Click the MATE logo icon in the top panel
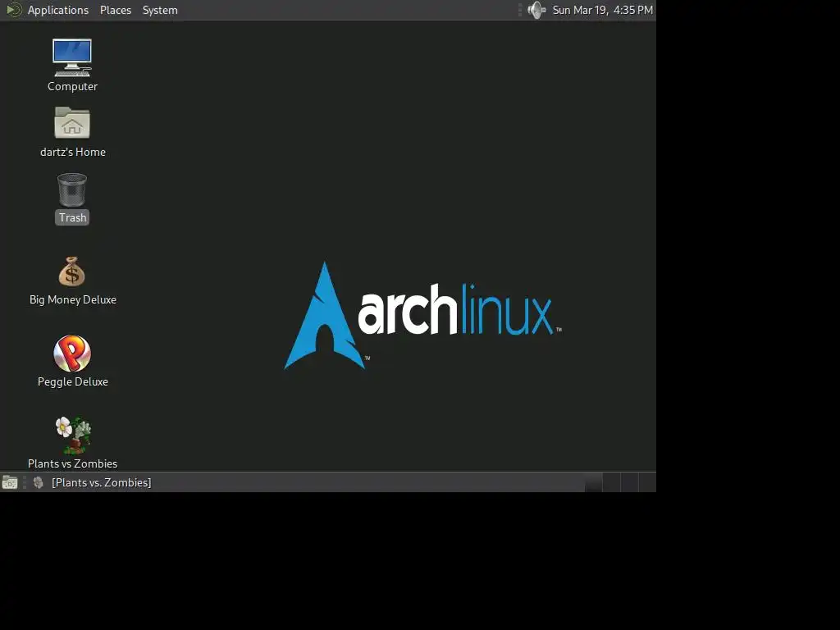Viewport: 840px width, 630px height. pos(13,10)
